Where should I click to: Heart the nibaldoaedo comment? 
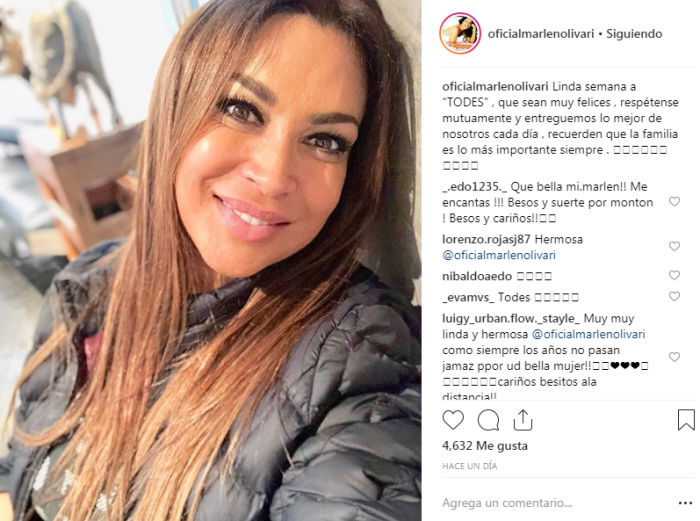(x=674, y=275)
